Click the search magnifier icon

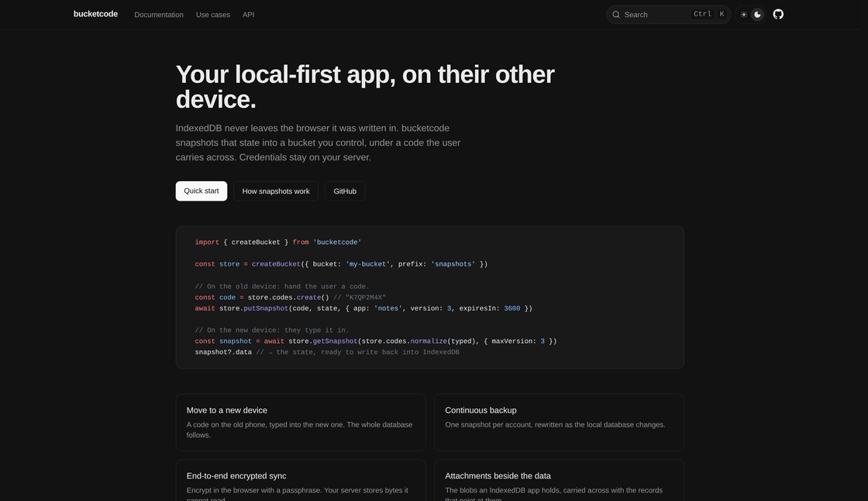[616, 15]
